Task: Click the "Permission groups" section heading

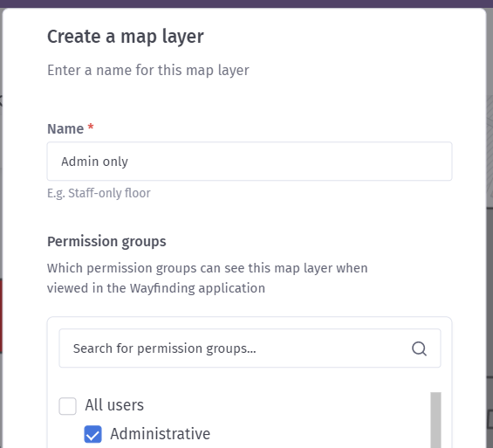Action: click(x=106, y=242)
